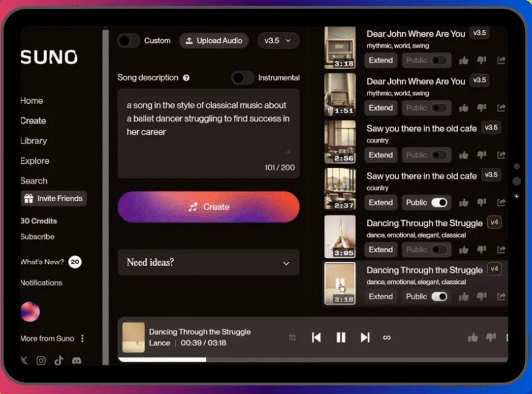This screenshot has height=394, width=532.
Task: Open the Discord icon in the sidebar
Action: (77, 360)
